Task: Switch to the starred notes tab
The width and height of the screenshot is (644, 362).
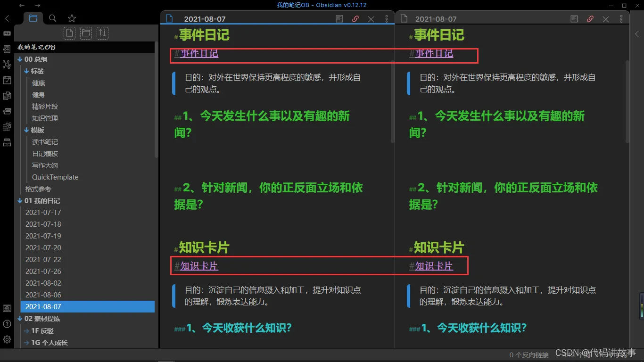Action: [72, 18]
